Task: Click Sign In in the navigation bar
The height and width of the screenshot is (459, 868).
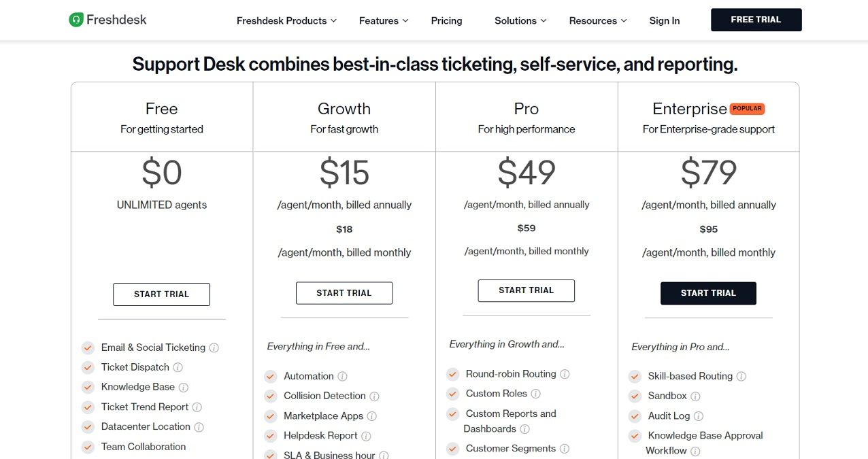Action: pyautogui.click(x=664, y=20)
